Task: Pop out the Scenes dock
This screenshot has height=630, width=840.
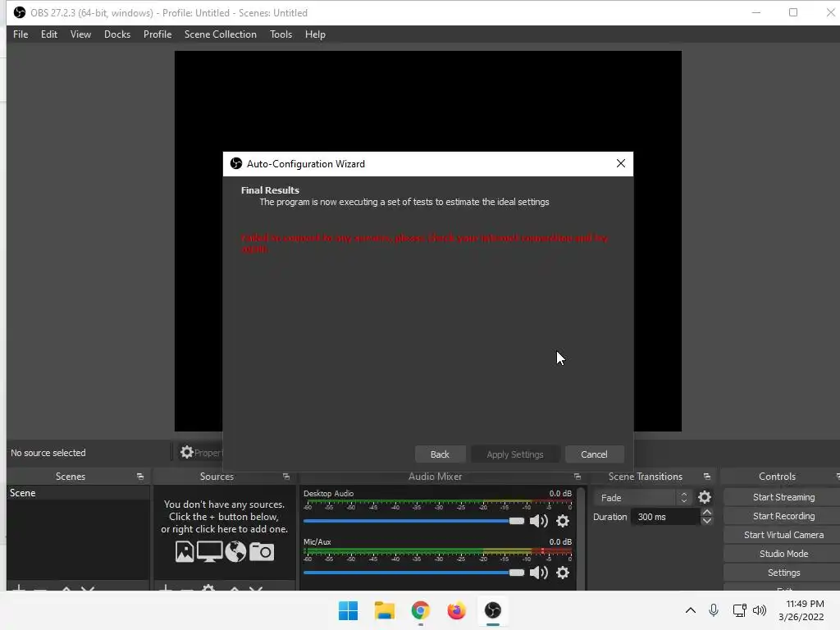Action: click(140, 477)
